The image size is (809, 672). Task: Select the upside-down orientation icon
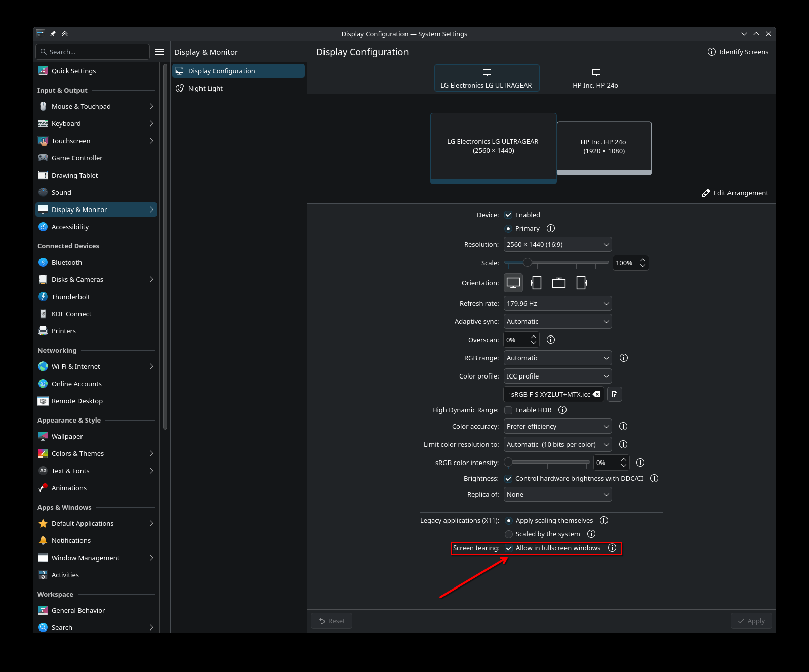coord(559,283)
